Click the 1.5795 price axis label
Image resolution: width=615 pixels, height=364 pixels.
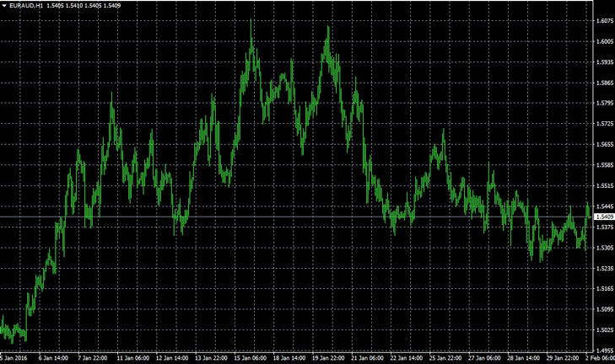[x=603, y=104]
